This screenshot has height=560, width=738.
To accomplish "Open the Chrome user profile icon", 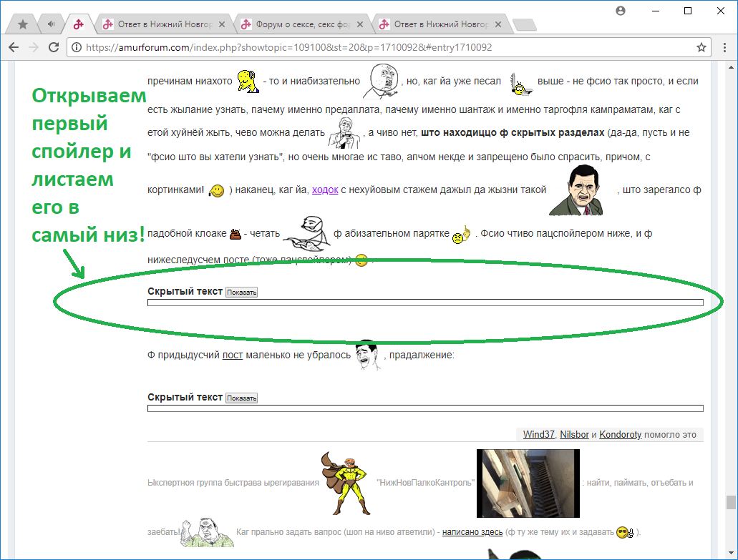I will click(621, 11).
